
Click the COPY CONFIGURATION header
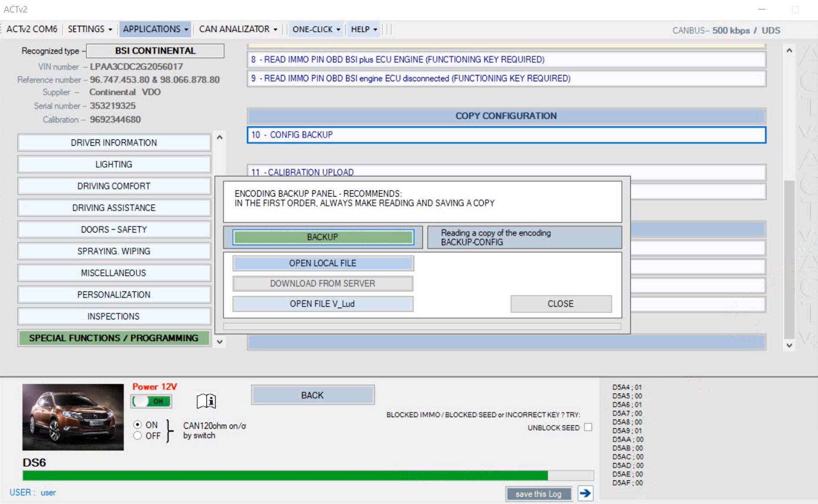coord(507,116)
